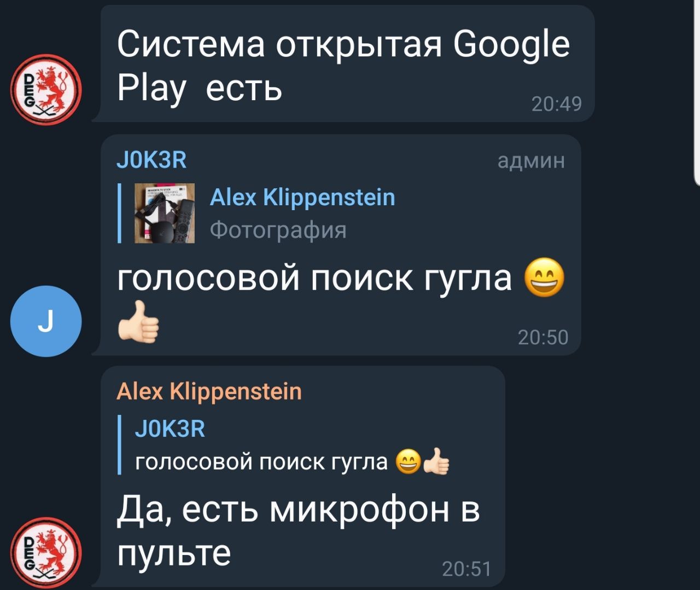Tap the quoted J0K3R name in the reply
This screenshot has width=700, height=590.
[x=170, y=429]
